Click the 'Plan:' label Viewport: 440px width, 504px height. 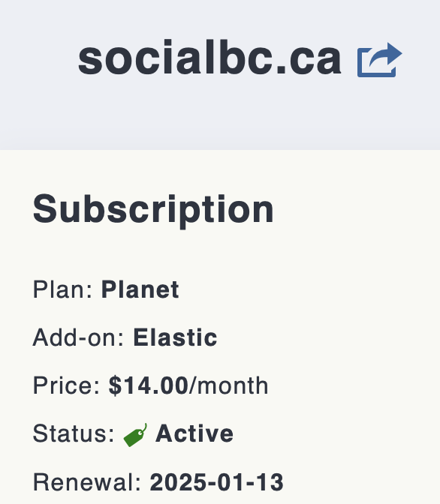pyautogui.click(x=63, y=289)
